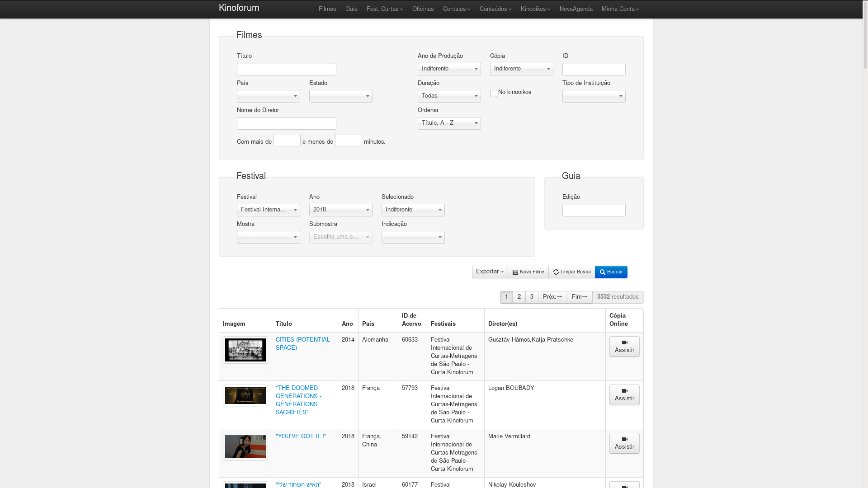Open the Exportar dropdown button
Screen dimensions: 868x488
click(490, 272)
